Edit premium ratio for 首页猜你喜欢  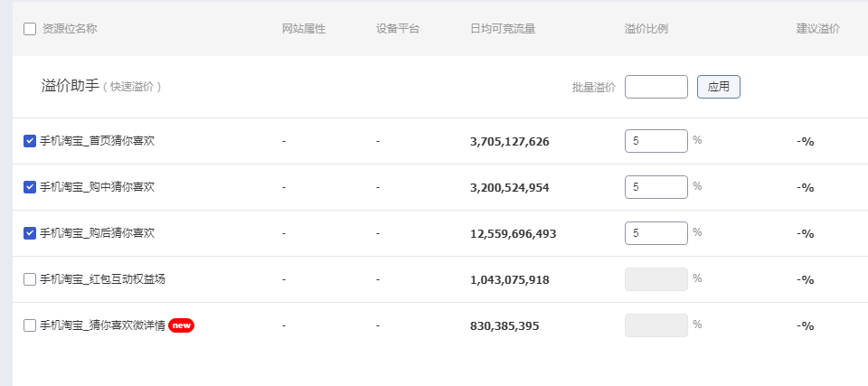(656, 141)
